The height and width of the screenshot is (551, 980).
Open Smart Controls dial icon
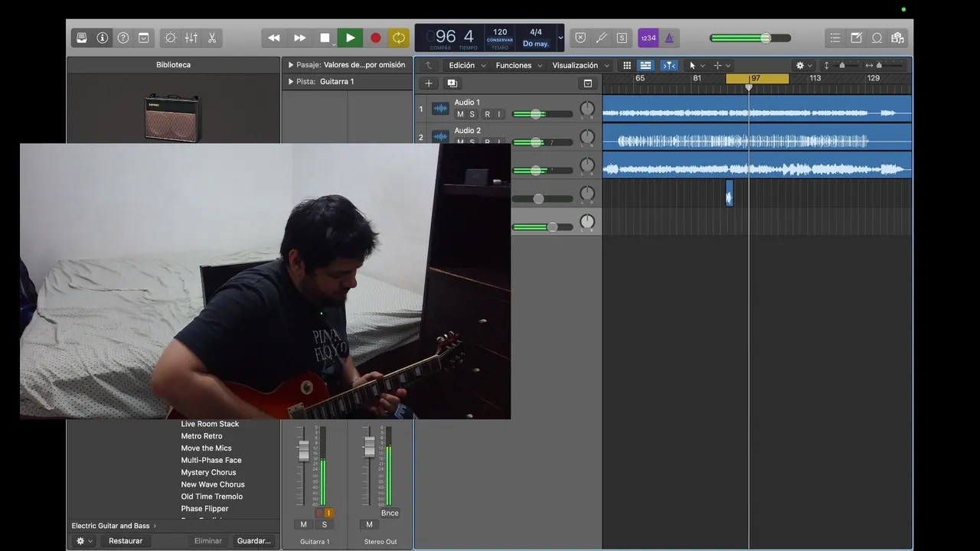click(x=170, y=37)
